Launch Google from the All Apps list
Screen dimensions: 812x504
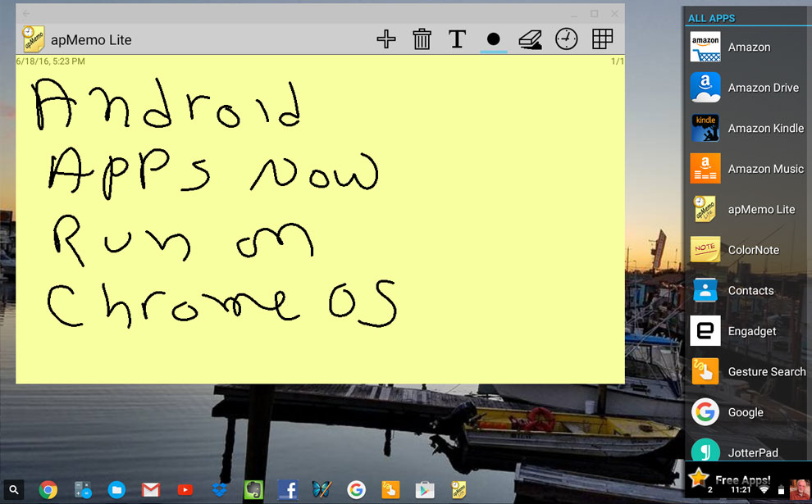click(x=748, y=412)
